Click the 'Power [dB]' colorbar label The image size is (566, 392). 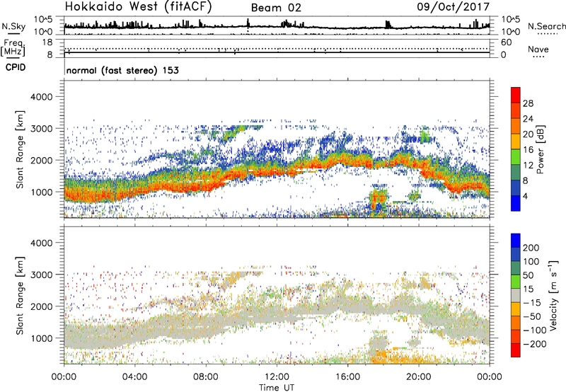pos(540,149)
